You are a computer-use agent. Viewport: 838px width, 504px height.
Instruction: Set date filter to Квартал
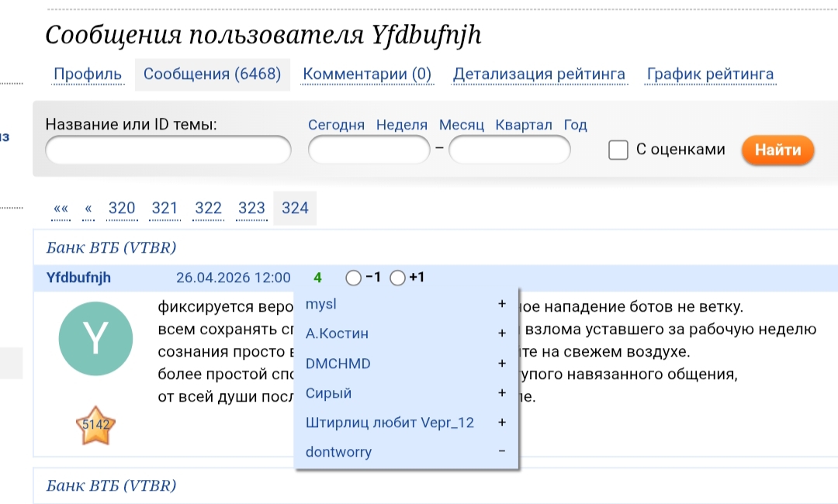[x=524, y=125]
